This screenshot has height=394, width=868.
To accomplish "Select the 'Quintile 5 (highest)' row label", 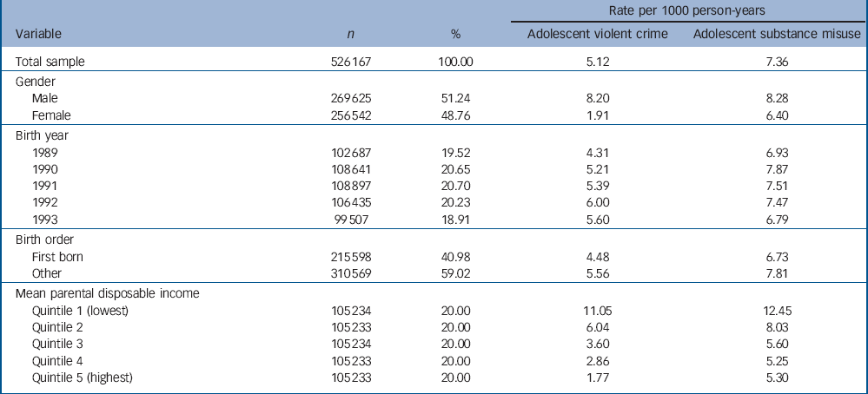I will pyautogui.click(x=84, y=377).
